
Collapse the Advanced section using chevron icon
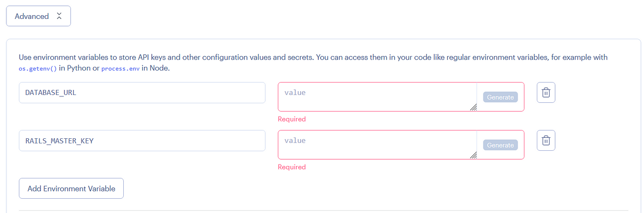[x=59, y=16]
